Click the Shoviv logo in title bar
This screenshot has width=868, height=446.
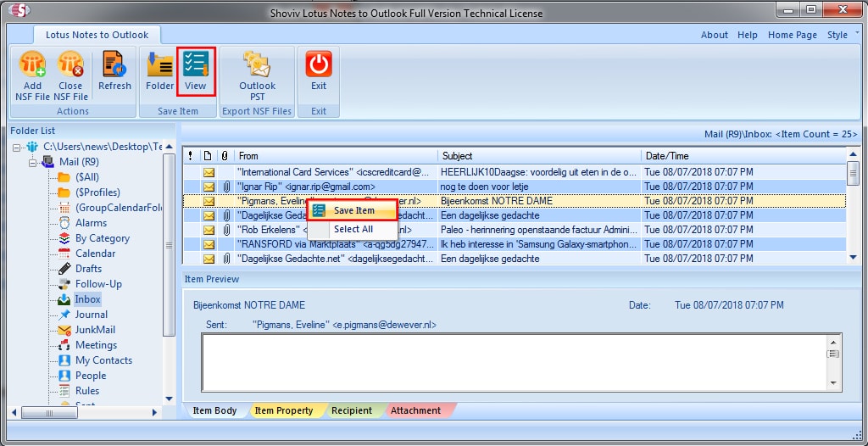(x=18, y=10)
